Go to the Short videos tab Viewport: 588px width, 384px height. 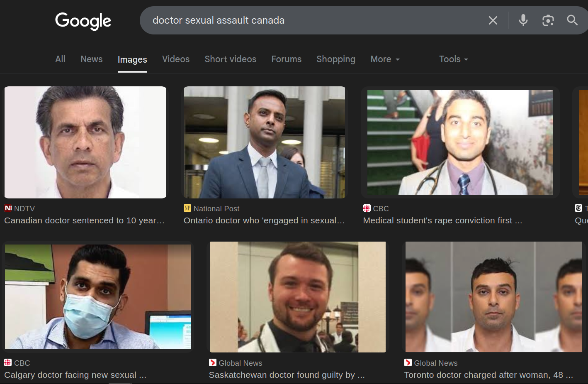coord(230,59)
